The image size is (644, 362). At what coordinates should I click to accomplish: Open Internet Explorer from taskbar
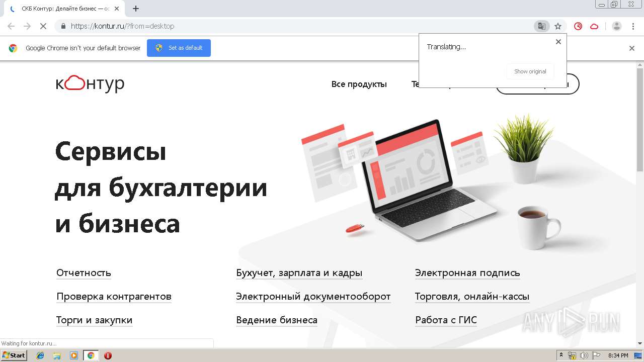(x=40, y=355)
